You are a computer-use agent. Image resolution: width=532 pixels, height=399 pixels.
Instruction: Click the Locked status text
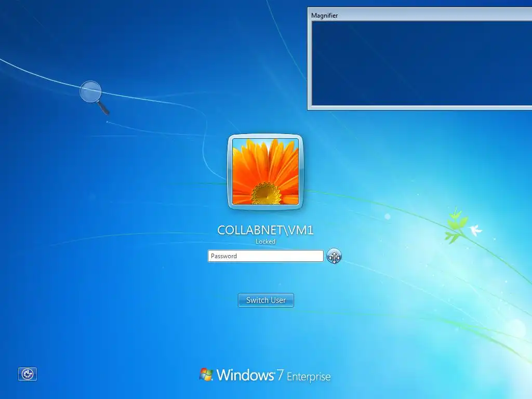[x=265, y=242]
